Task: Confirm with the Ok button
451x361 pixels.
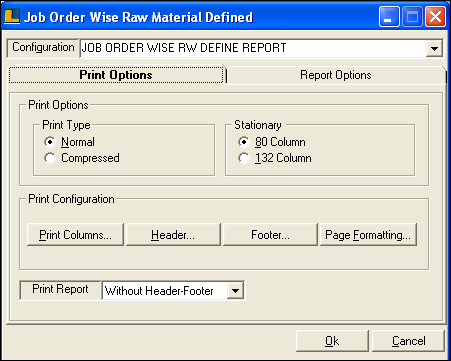Action: (x=332, y=341)
